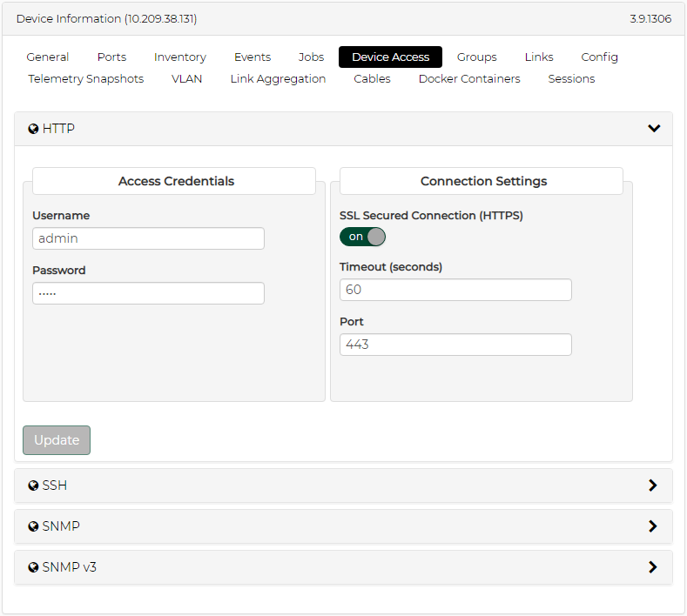Viewport: 687px width, 616px height.
Task: Focus the Password field
Action: 148,293
